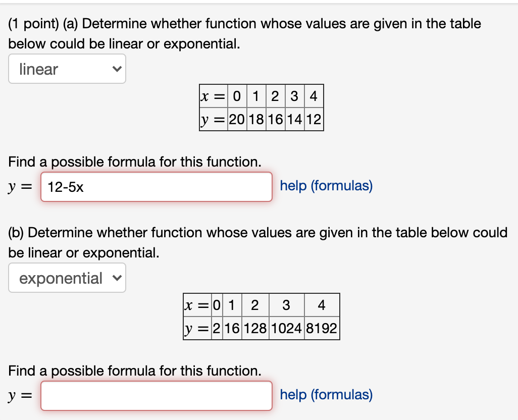This screenshot has width=518, height=420.
Task: Click the value 12 in the first table
Action: tap(313, 120)
